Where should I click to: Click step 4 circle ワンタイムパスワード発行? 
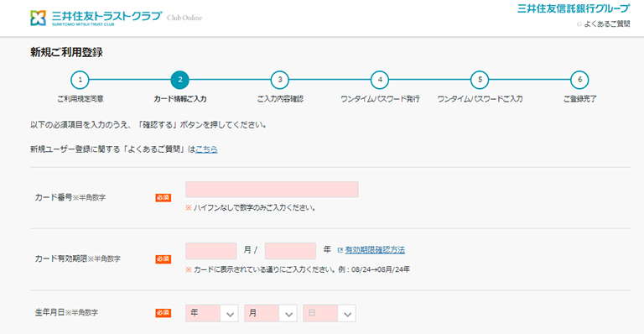(380, 80)
